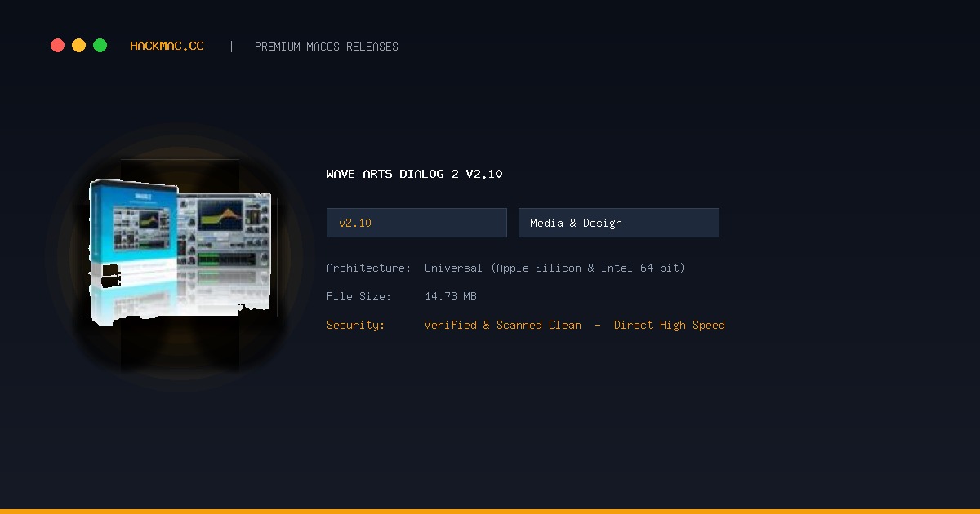Click the File Size label

pos(359,296)
